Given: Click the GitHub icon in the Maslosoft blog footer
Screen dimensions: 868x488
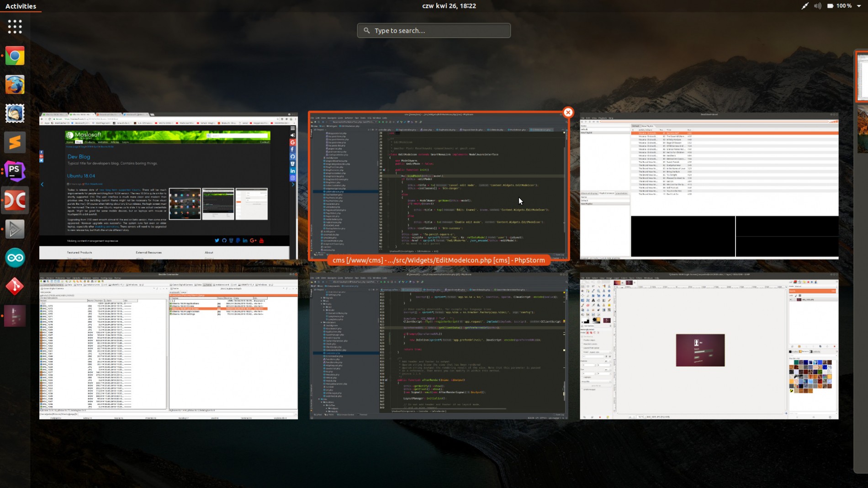Looking at the screenshot, I should click(x=225, y=240).
